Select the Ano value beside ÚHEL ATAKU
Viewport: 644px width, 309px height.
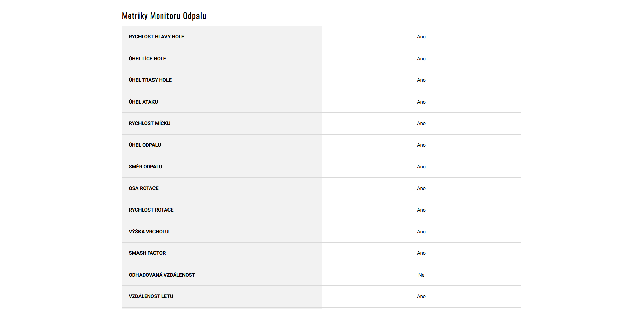point(421,102)
